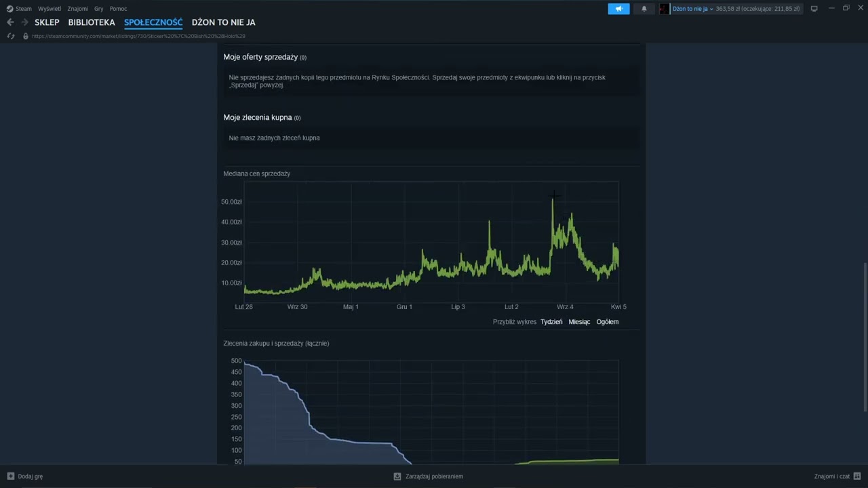868x488 pixels.
Task: Click the Dodaj grę plus icon
Action: 10,476
